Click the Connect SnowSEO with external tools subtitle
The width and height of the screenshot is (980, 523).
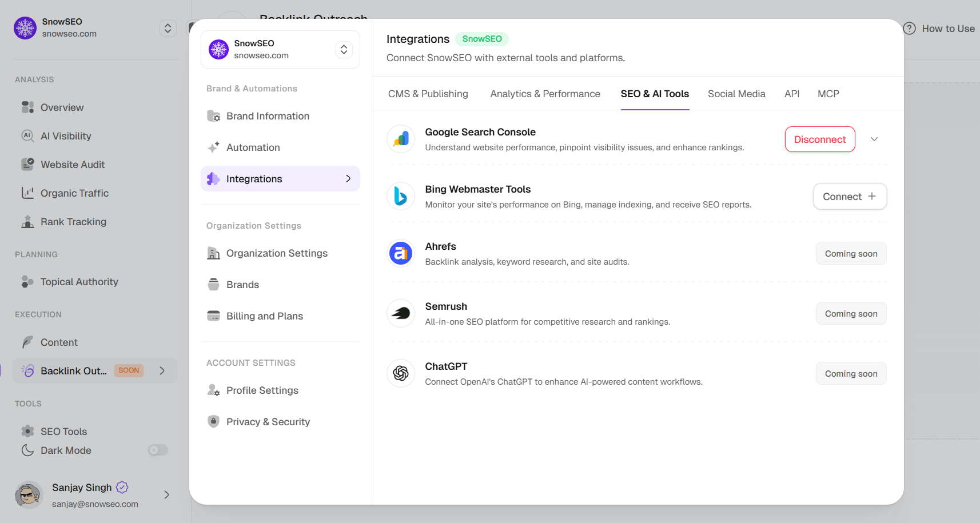[505, 58]
